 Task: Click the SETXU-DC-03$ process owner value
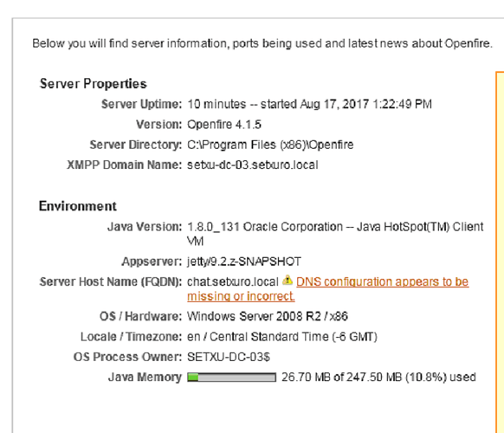(x=229, y=357)
